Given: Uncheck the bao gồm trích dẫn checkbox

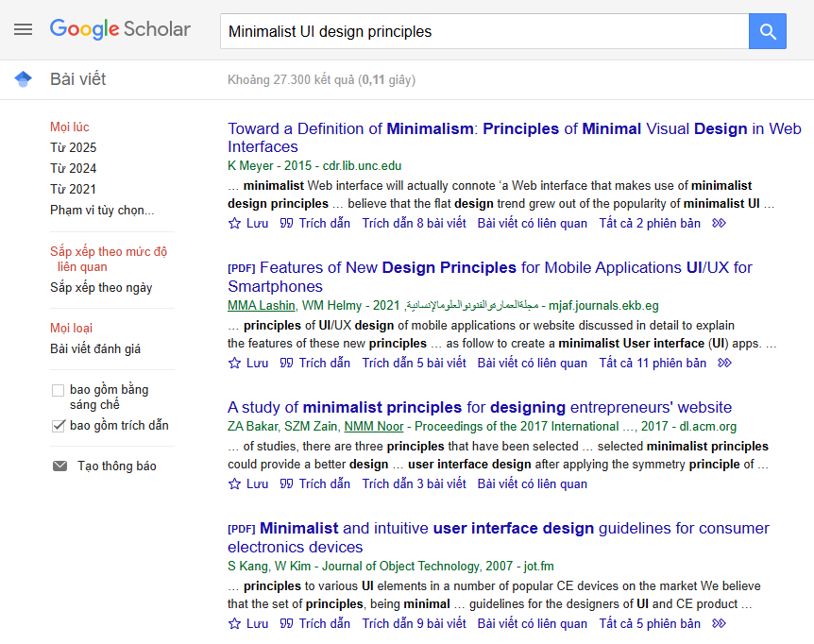Looking at the screenshot, I should [x=59, y=426].
